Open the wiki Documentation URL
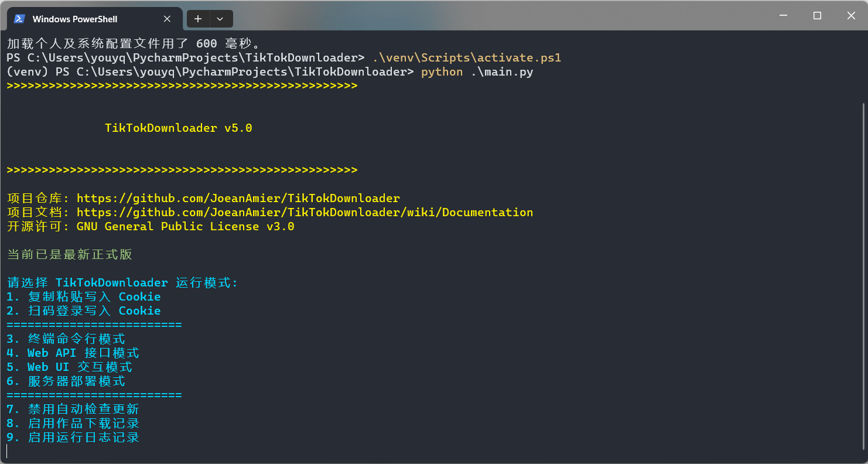Screen dimensions: 868x464 pos(305,212)
